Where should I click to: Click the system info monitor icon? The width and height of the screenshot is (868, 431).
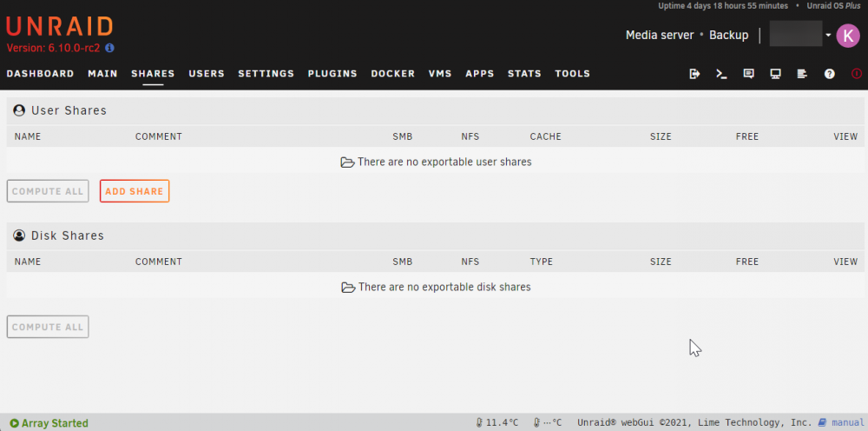point(775,74)
